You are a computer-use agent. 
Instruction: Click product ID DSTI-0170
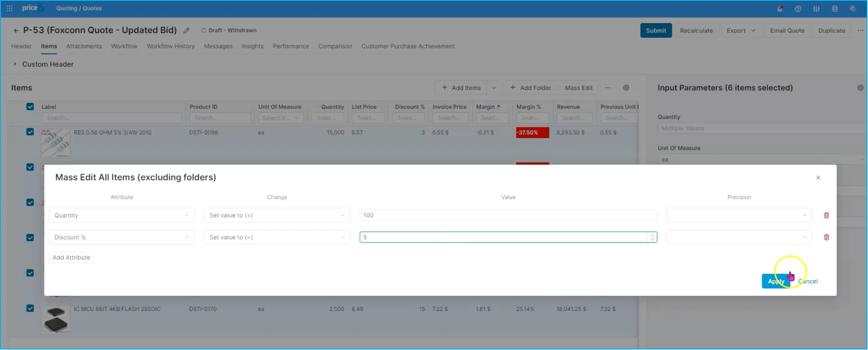tap(203, 309)
